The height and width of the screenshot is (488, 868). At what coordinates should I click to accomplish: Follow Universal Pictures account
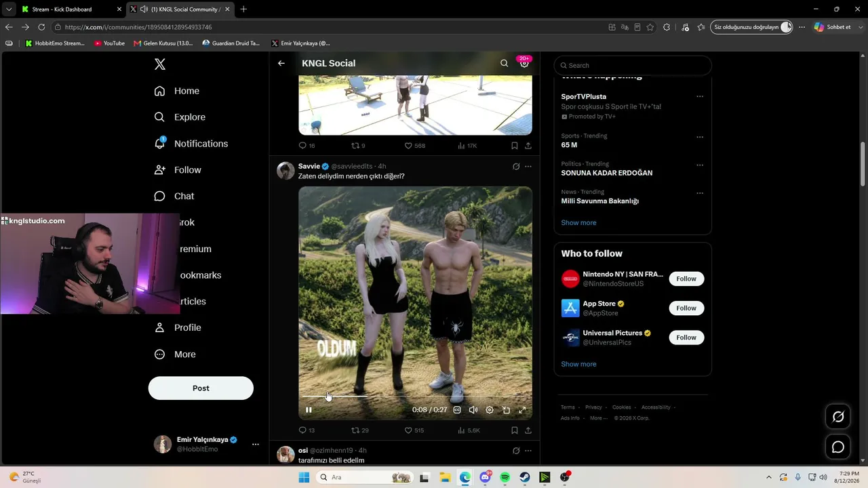tap(686, 338)
